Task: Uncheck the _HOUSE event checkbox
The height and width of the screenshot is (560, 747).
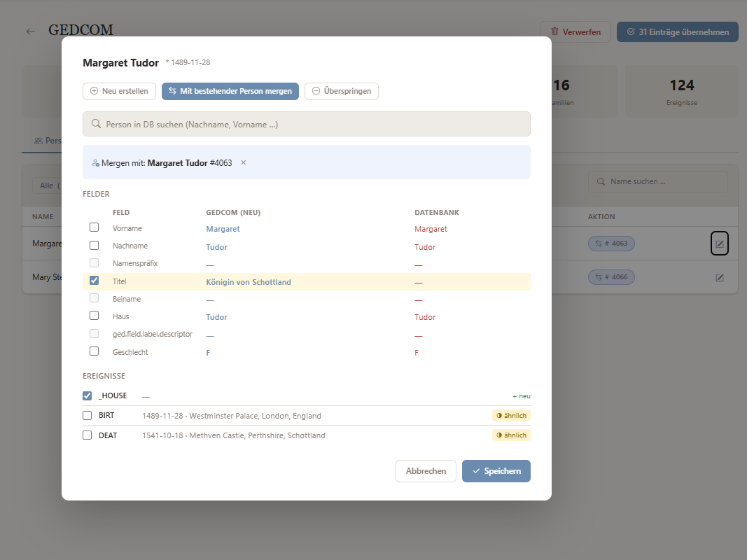Action: [88, 395]
